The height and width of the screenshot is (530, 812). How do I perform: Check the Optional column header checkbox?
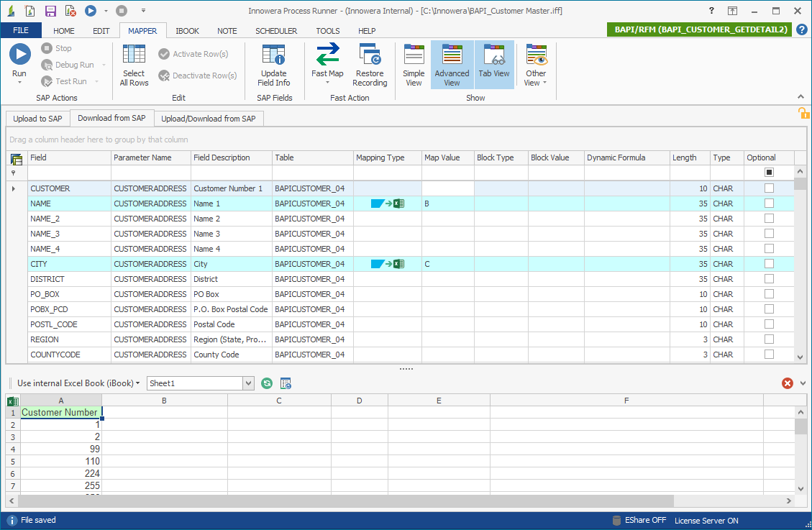769,170
